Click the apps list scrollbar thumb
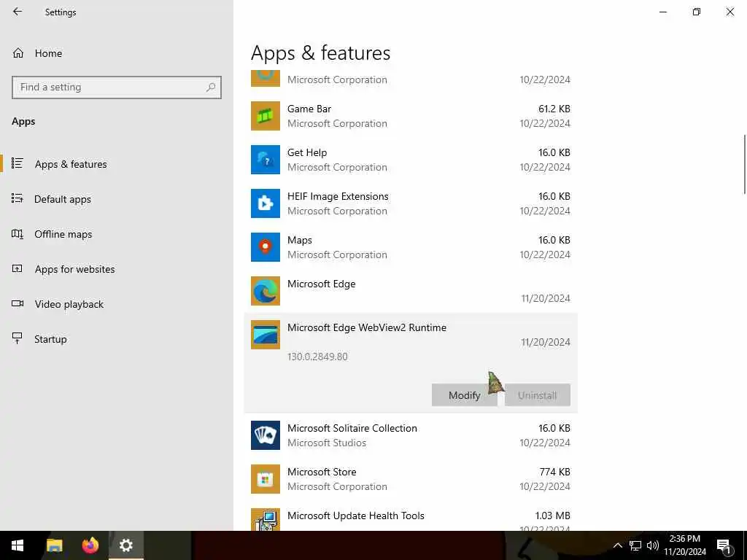This screenshot has width=747, height=560. click(x=745, y=164)
